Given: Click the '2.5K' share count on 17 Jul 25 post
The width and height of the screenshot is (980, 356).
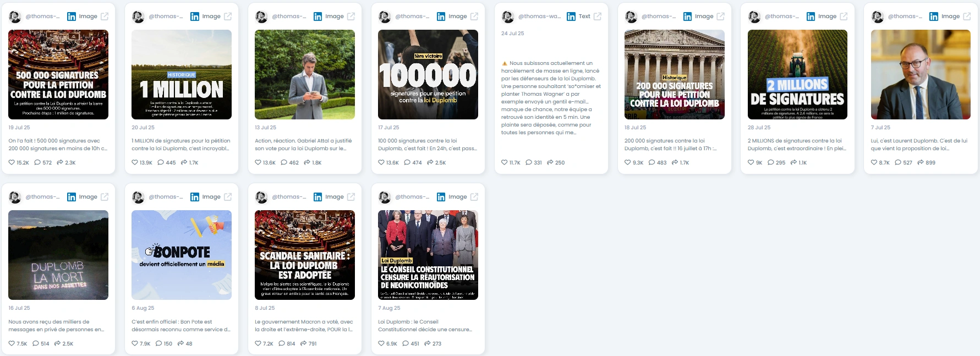Looking at the screenshot, I should point(441,163).
